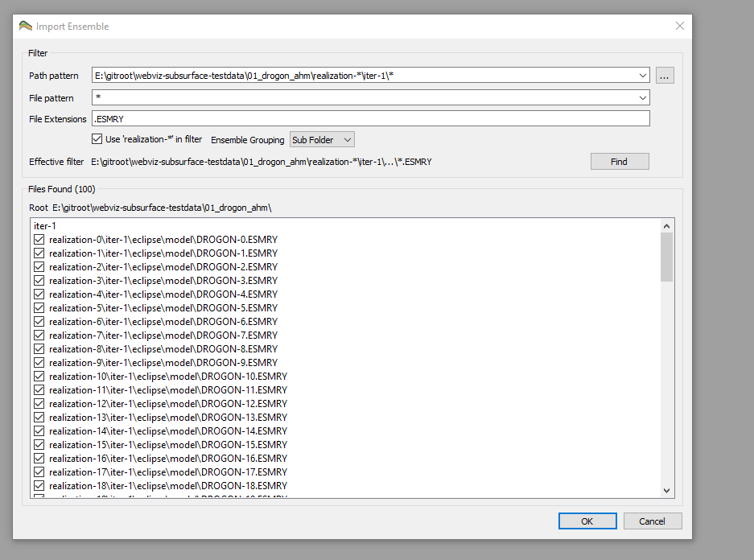Click the File Extensions input field

(x=371, y=119)
